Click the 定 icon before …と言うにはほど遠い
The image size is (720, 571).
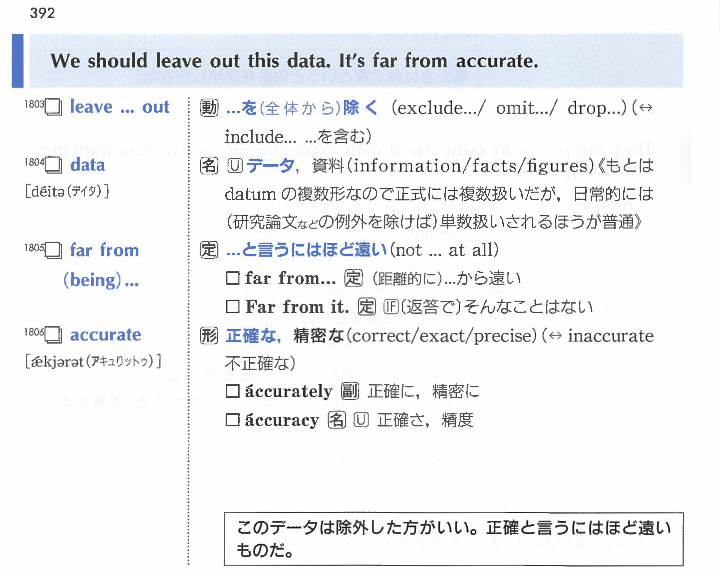click(210, 250)
